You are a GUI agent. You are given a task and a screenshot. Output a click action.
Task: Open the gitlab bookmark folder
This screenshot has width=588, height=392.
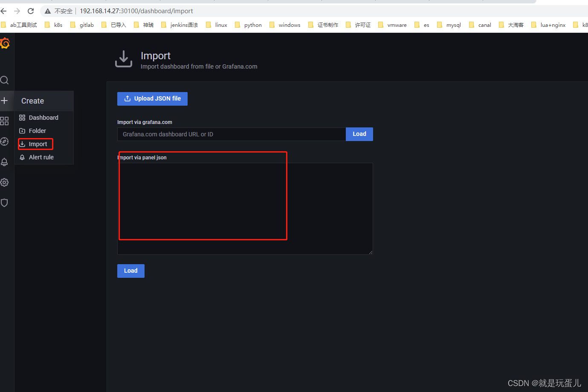tap(82, 25)
